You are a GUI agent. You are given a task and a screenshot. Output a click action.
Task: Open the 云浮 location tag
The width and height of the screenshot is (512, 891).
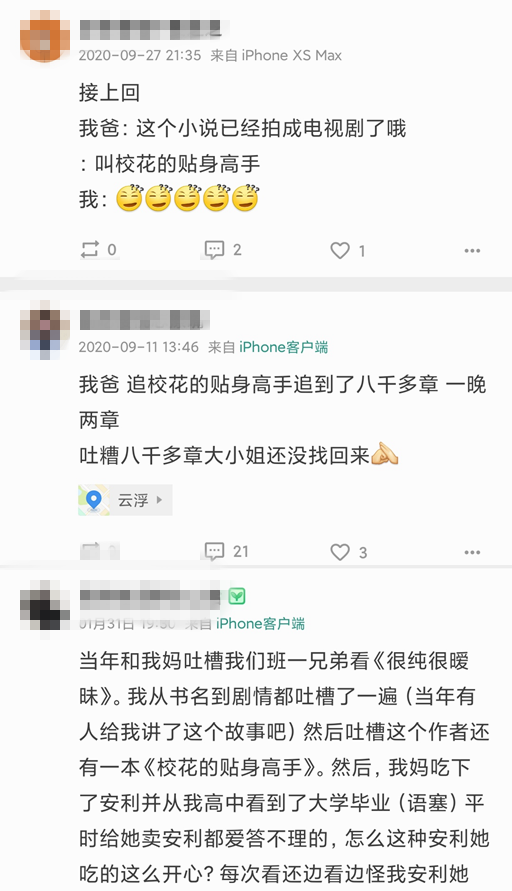(x=125, y=500)
